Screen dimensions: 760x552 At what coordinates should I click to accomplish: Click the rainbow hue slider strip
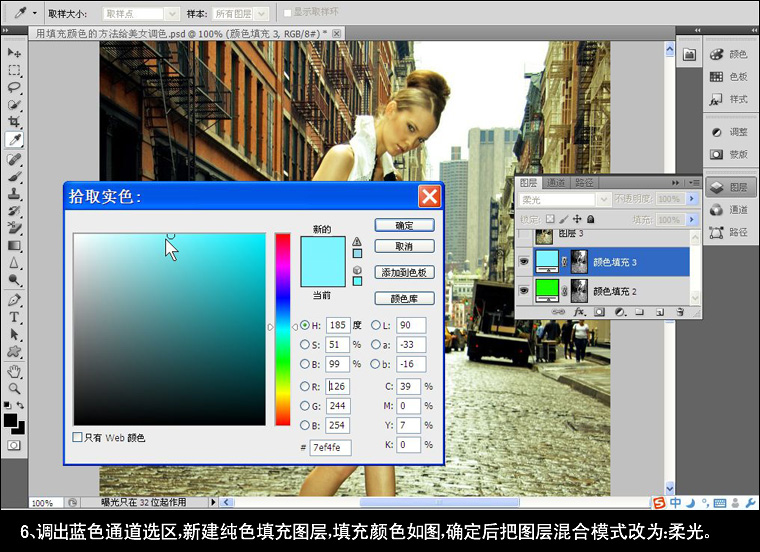tap(283, 329)
